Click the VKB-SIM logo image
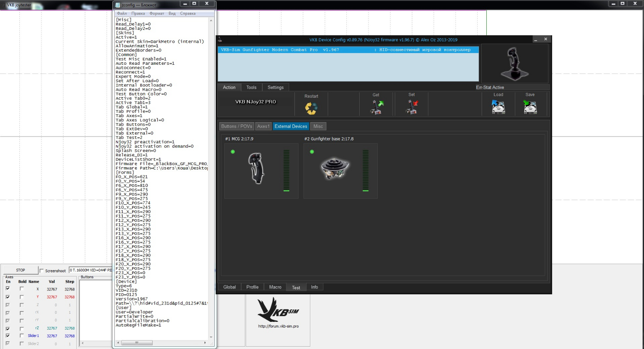This screenshot has width=644, height=349. (278, 309)
